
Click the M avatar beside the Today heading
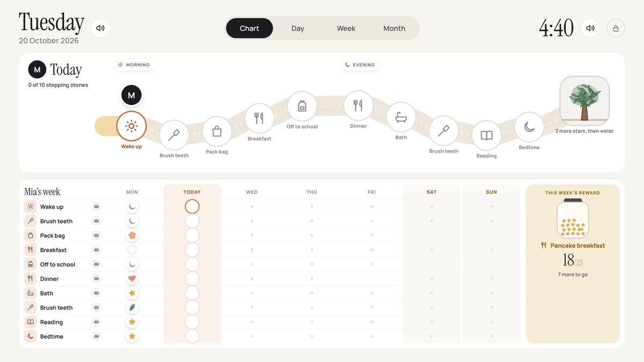(x=37, y=70)
